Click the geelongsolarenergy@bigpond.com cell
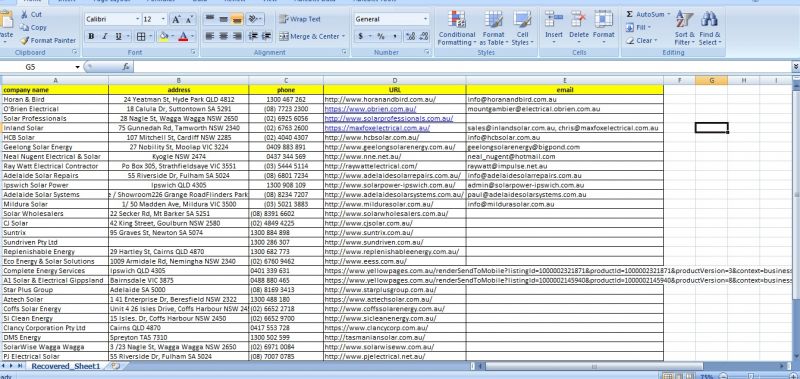Viewport: 800px width, 379px height. click(x=565, y=147)
